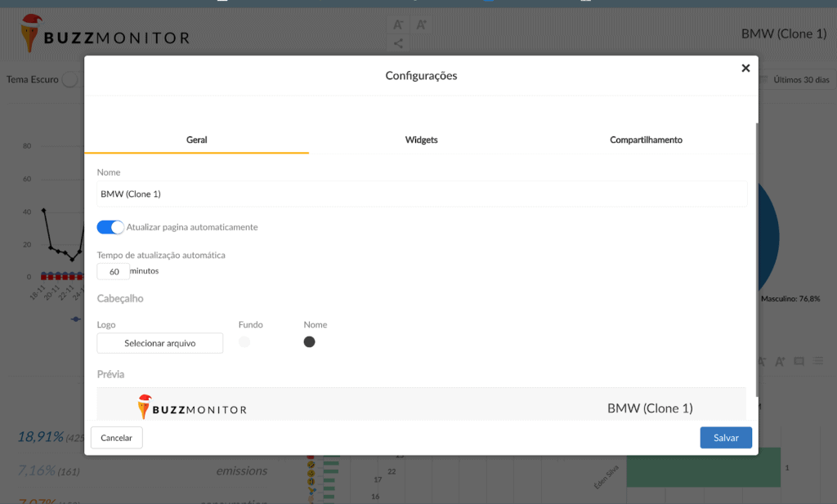Click the Nome text field containing BMW (Clone 1)
The image size is (837, 504).
(x=421, y=194)
